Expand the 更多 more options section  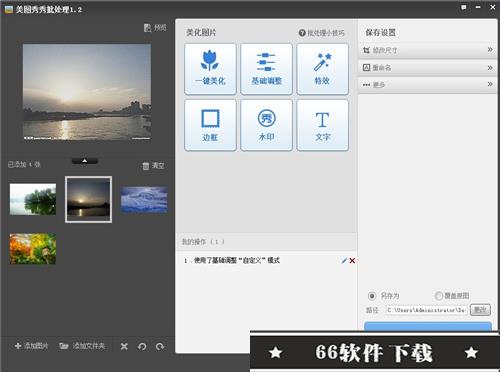[428, 85]
